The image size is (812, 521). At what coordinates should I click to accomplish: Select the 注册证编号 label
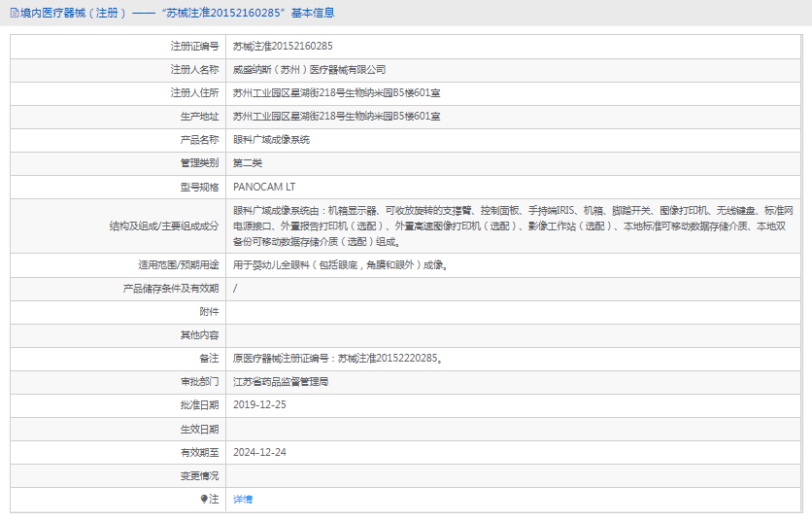click(194, 46)
